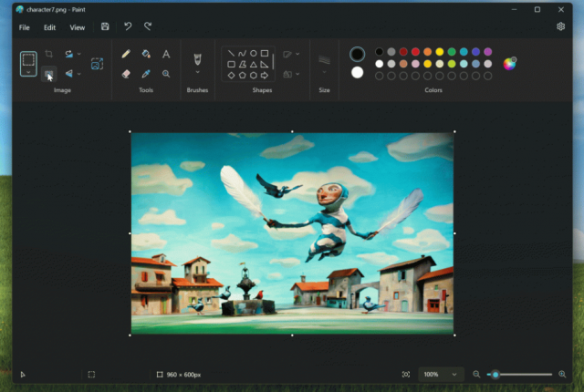
Task: Click the selection size indicator in status bar
Action: click(x=91, y=374)
